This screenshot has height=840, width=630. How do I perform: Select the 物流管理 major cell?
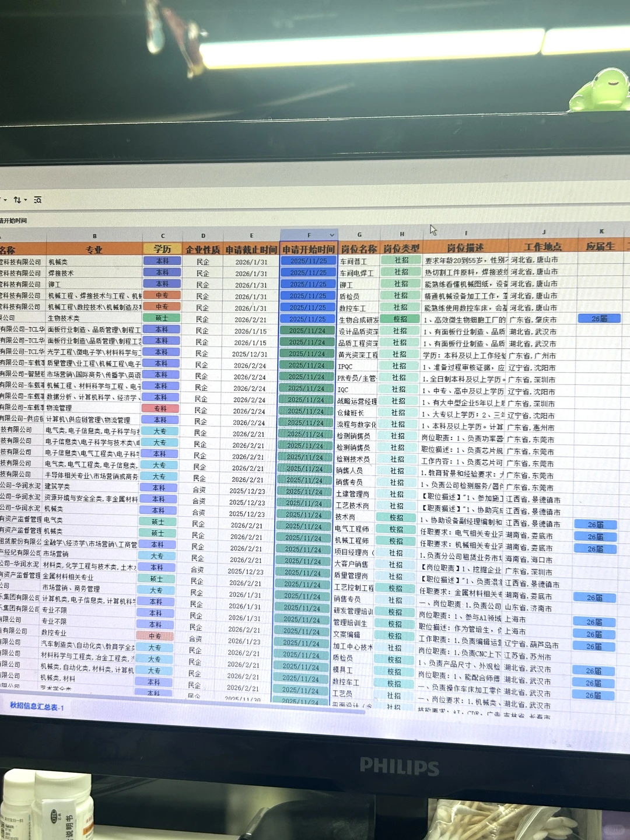click(93, 408)
